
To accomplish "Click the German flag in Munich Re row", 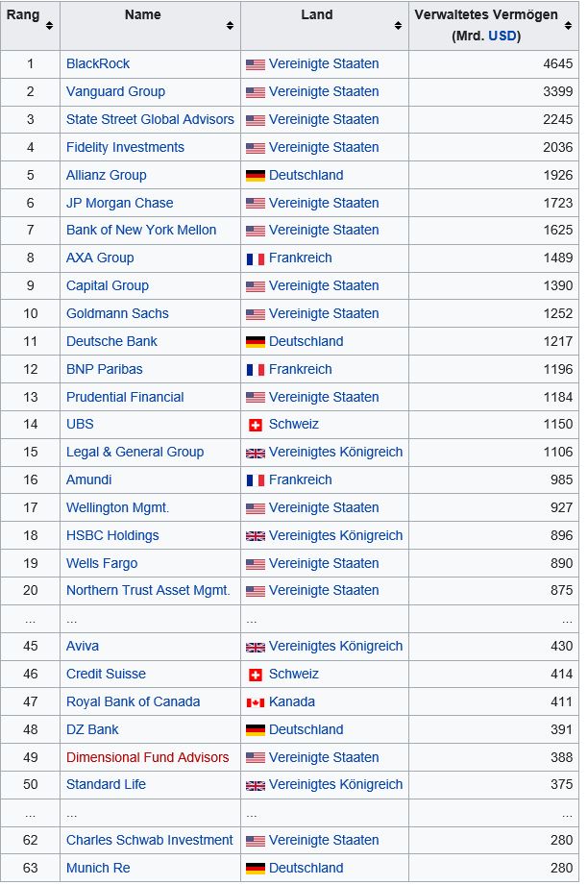I will click(x=255, y=869).
